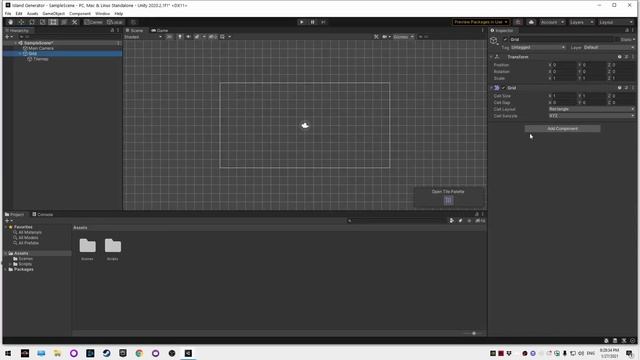Select the Rect Transform tool

[x=53, y=22]
